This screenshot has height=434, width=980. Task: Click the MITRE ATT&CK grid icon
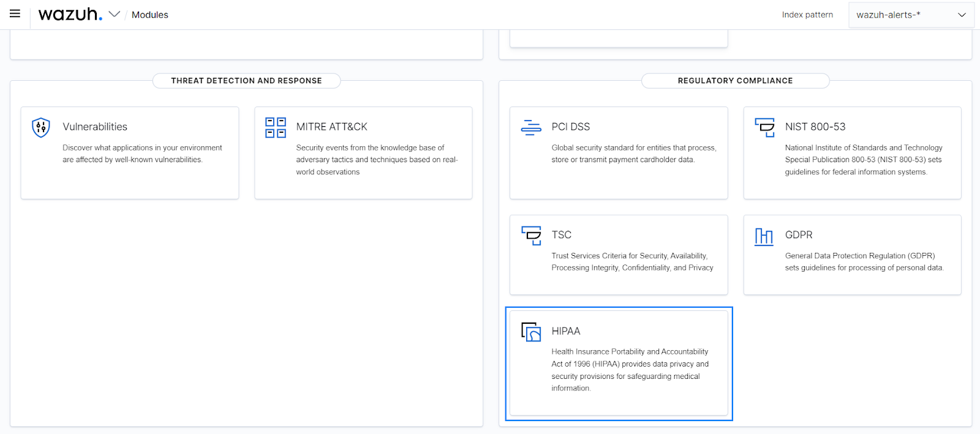pyautogui.click(x=276, y=127)
